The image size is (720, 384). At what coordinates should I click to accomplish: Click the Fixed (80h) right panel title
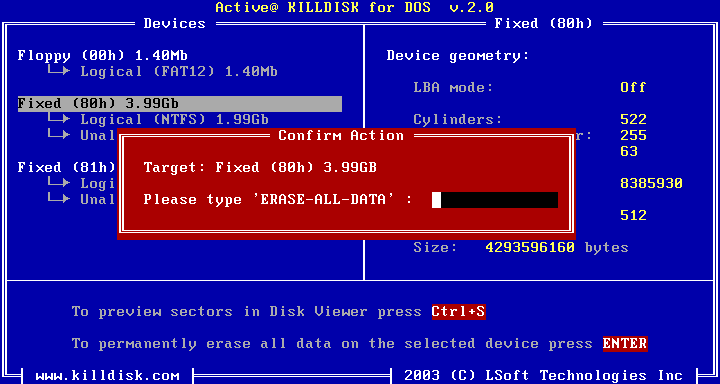pos(543,23)
